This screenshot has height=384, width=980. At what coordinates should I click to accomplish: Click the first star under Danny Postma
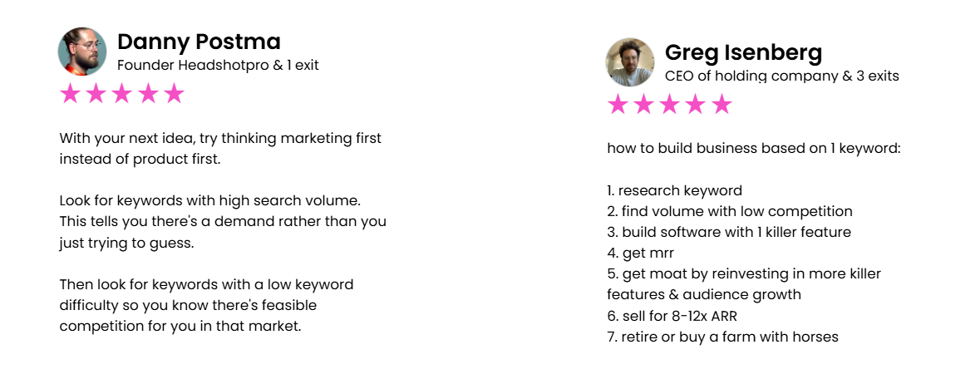click(70, 94)
